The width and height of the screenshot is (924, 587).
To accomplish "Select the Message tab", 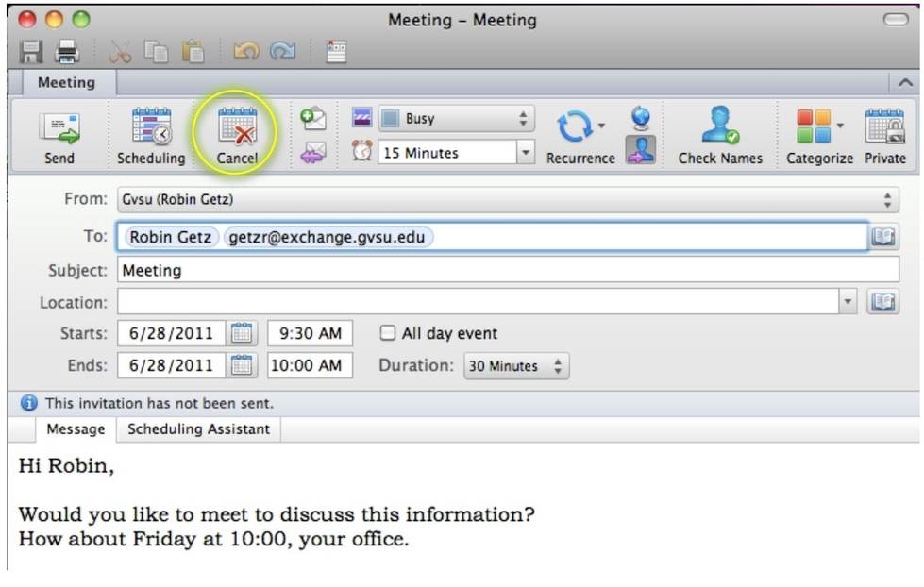I will pyautogui.click(x=76, y=429).
